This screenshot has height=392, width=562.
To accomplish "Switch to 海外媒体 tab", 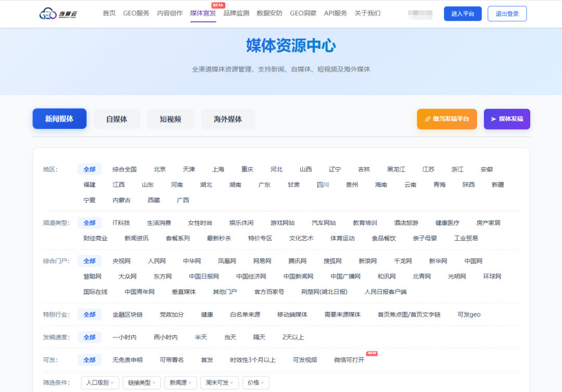I will coord(228,119).
